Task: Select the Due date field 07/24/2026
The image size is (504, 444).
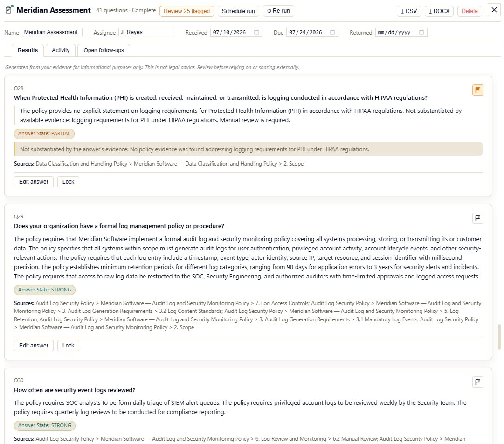Action: pos(312,32)
